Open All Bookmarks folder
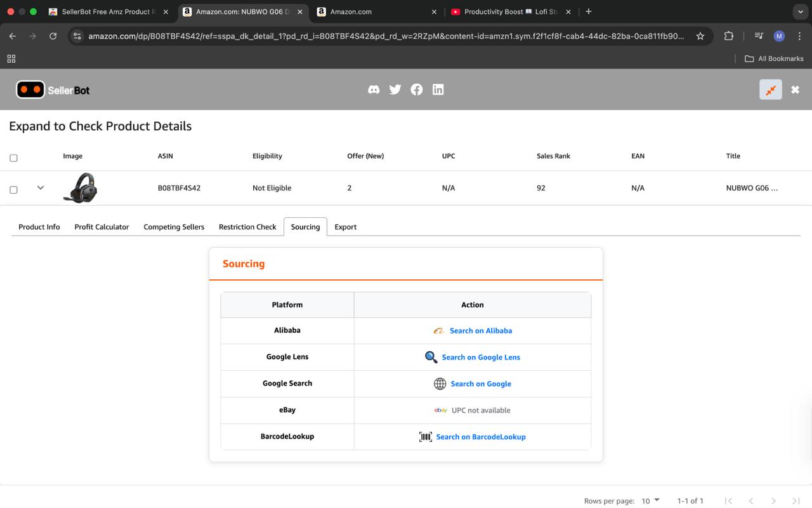Image resolution: width=812 pixels, height=508 pixels. click(x=774, y=58)
